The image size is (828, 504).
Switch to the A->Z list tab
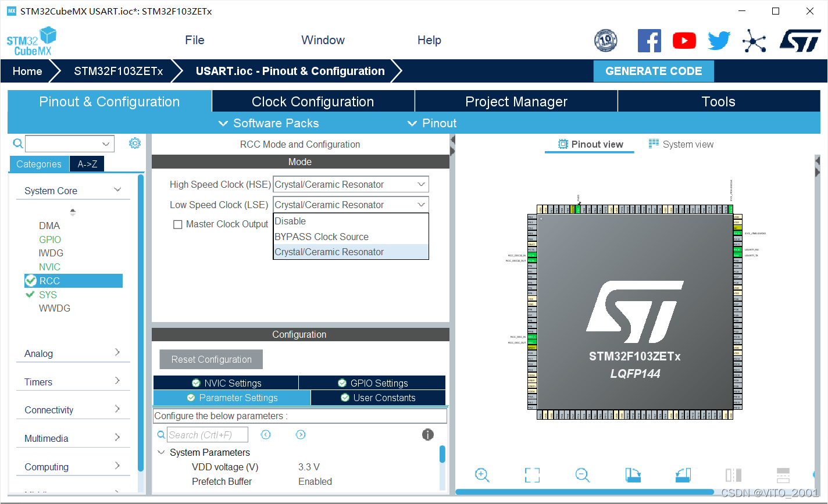coord(87,164)
